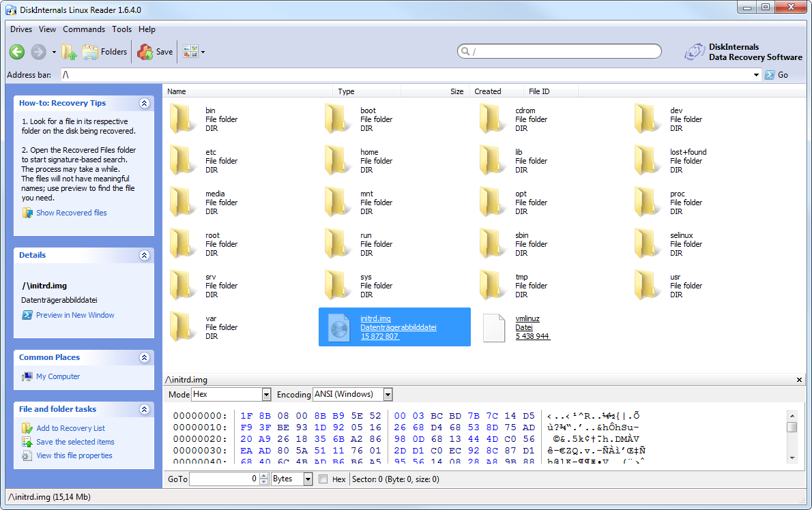Click hex preview scrollbar down arrow

[x=792, y=458]
